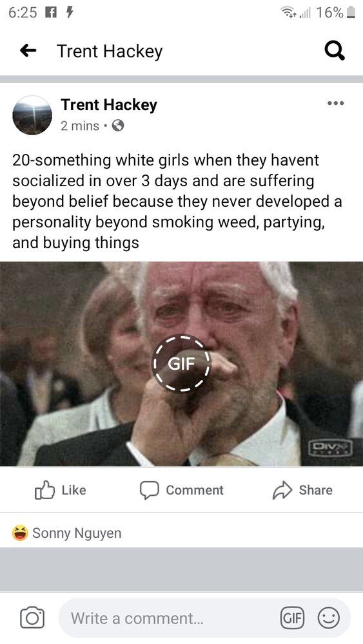Screen dimensions: 363x644
Task: Open search with the magnifier icon
Action: [x=335, y=52]
